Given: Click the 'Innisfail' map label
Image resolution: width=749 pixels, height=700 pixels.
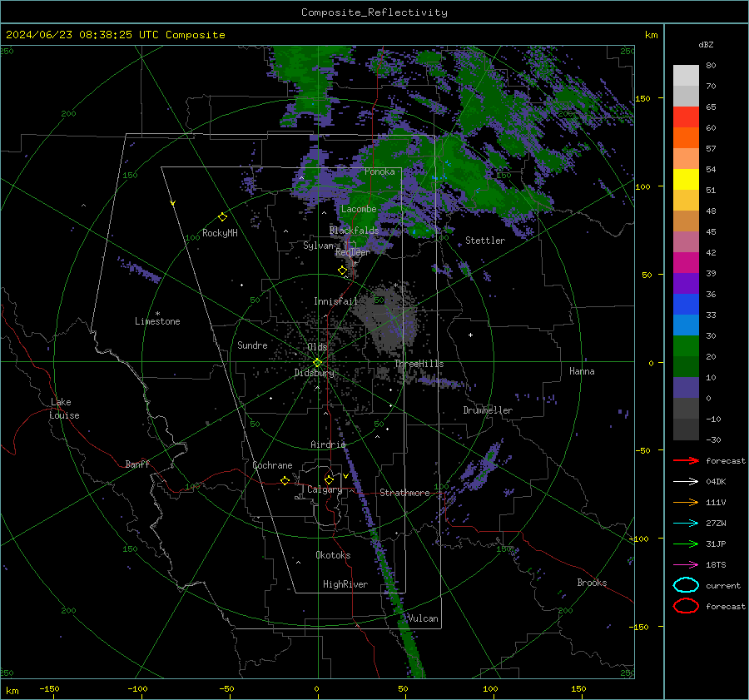Looking at the screenshot, I should point(335,301).
